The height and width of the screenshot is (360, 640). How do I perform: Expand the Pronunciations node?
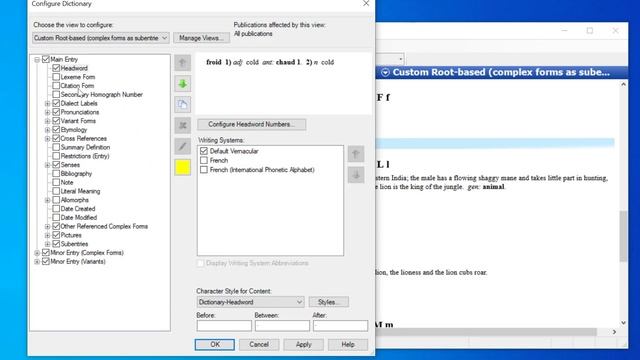(47, 112)
